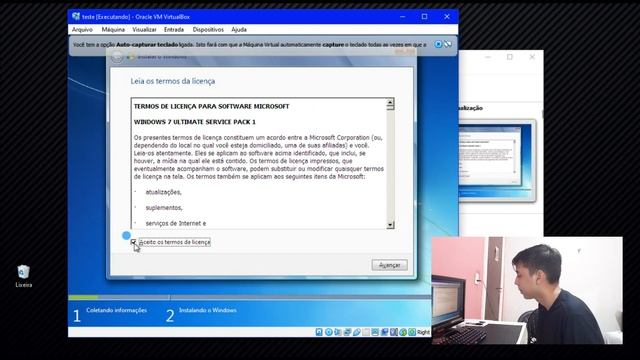Open the Dispositivos menu
The height and width of the screenshot is (360, 640).
coord(208,29)
